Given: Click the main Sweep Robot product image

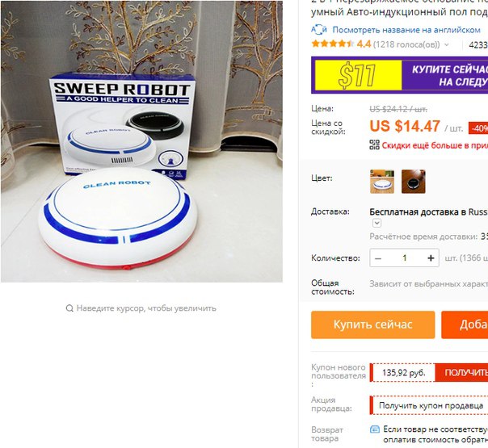Looking at the screenshot, I should [x=141, y=141].
